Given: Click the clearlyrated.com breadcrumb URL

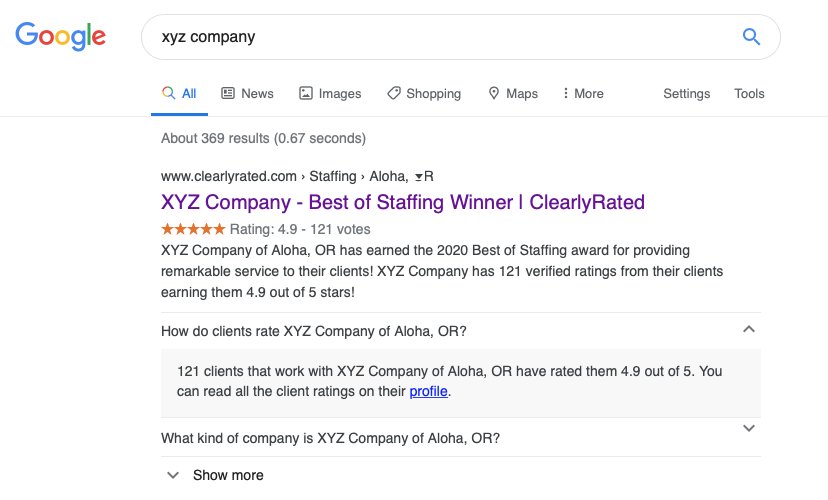Looking at the screenshot, I should click(229, 176).
